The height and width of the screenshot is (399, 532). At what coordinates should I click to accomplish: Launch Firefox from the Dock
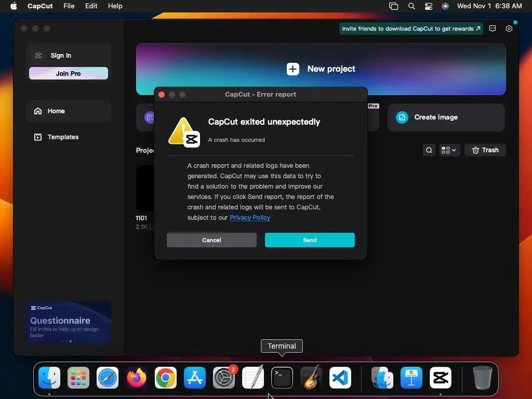tap(137, 378)
